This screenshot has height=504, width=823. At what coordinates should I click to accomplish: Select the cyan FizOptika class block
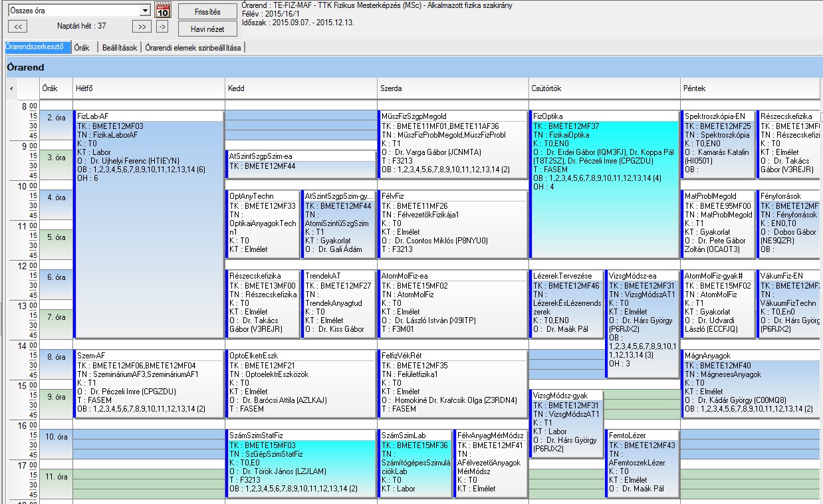(x=604, y=185)
